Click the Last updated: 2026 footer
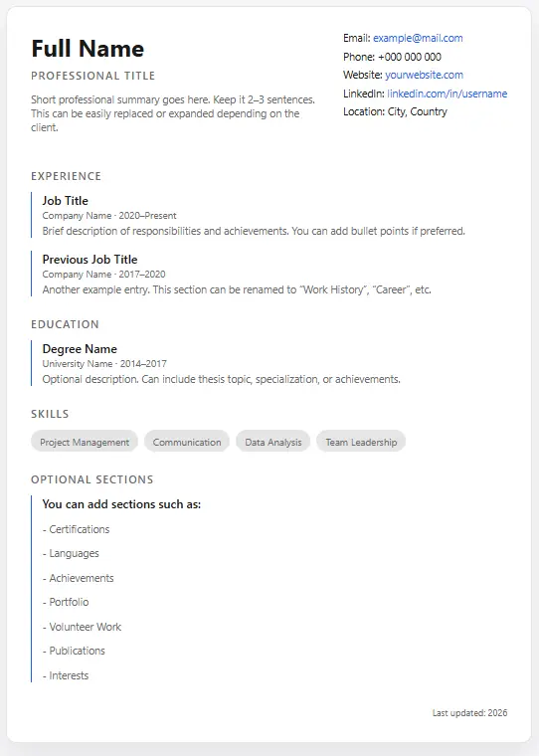 pos(469,713)
